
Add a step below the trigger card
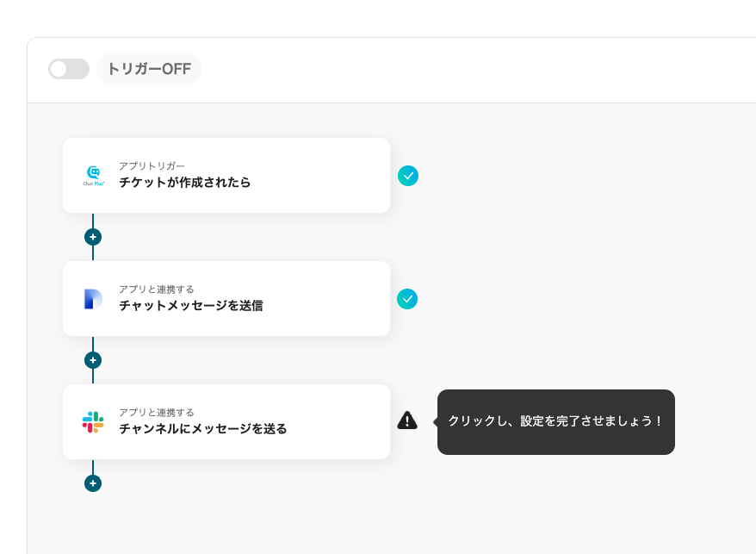click(93, 237)
